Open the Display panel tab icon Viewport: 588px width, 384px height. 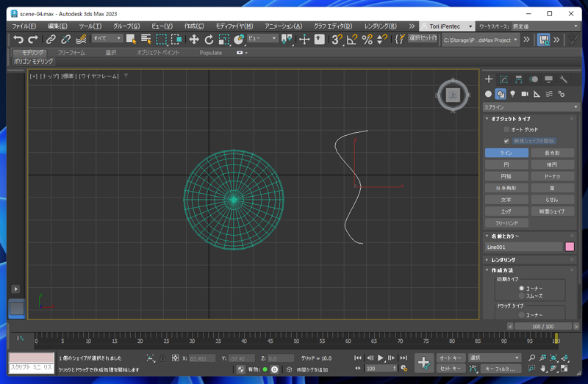(548, 79)
